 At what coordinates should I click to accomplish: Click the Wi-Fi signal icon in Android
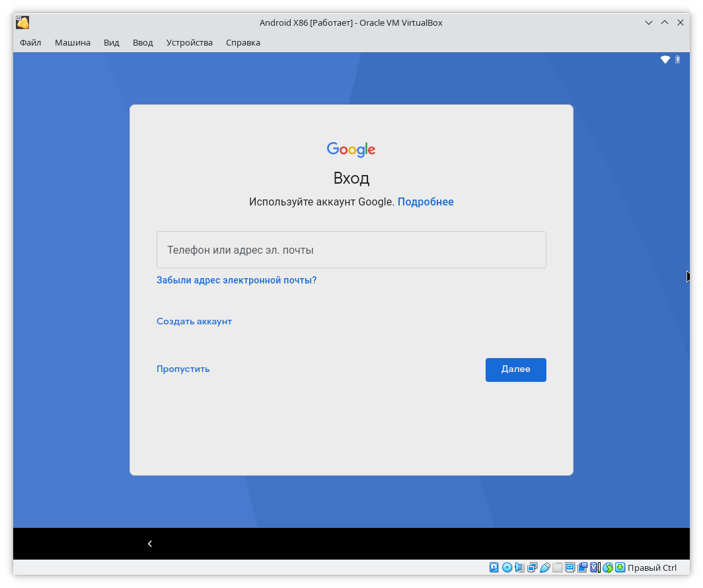tap(665, 59)
